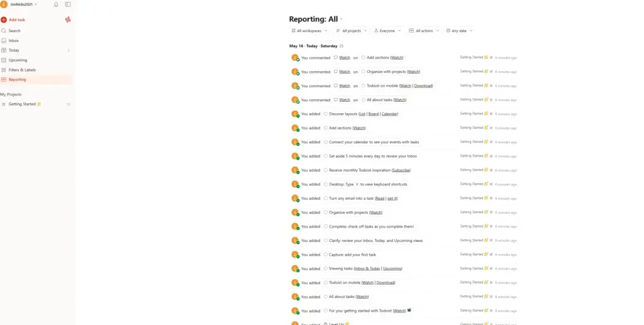Check off Set aside 5 minutes task circle
Screen dimensions: 644x325
[x=326, y=156]
